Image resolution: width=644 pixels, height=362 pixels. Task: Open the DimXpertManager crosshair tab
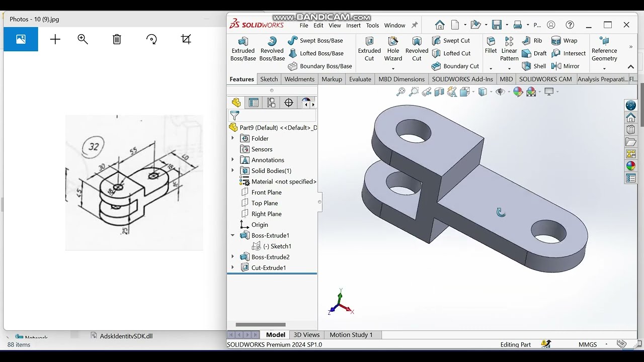(289, 103)
